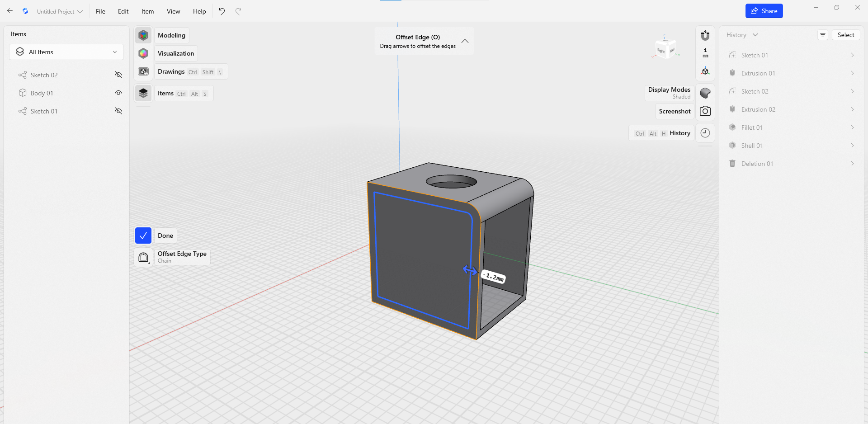This screenshot has height=424, width=868.
Task: Confirm with the Done checkmark
Action: (x=143, y=236)
